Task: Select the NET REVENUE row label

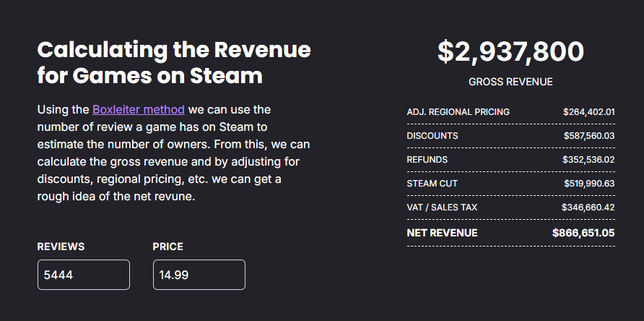Action: pos(443,233)
